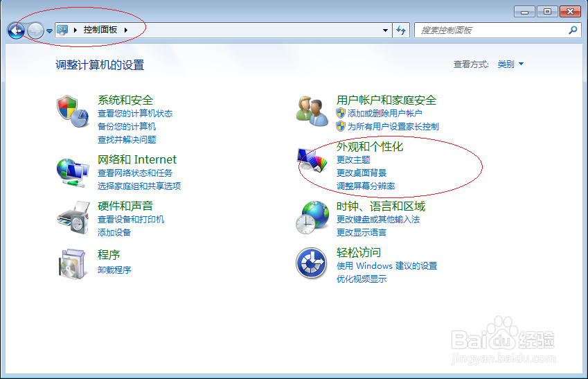Click 使用 Windows 建议的设置 link
The width and height of the screenshot is (588, 379).
386,265
